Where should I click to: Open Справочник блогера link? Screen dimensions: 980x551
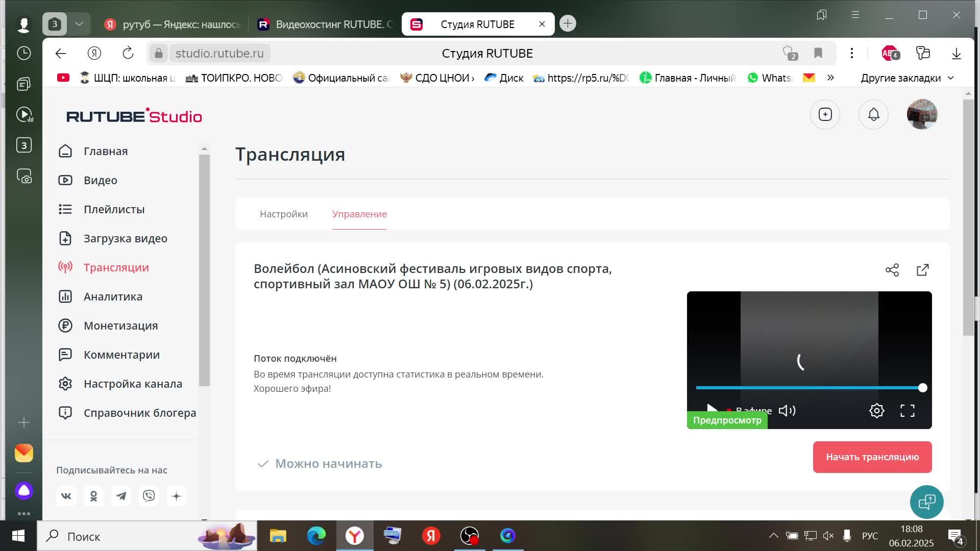139,413
